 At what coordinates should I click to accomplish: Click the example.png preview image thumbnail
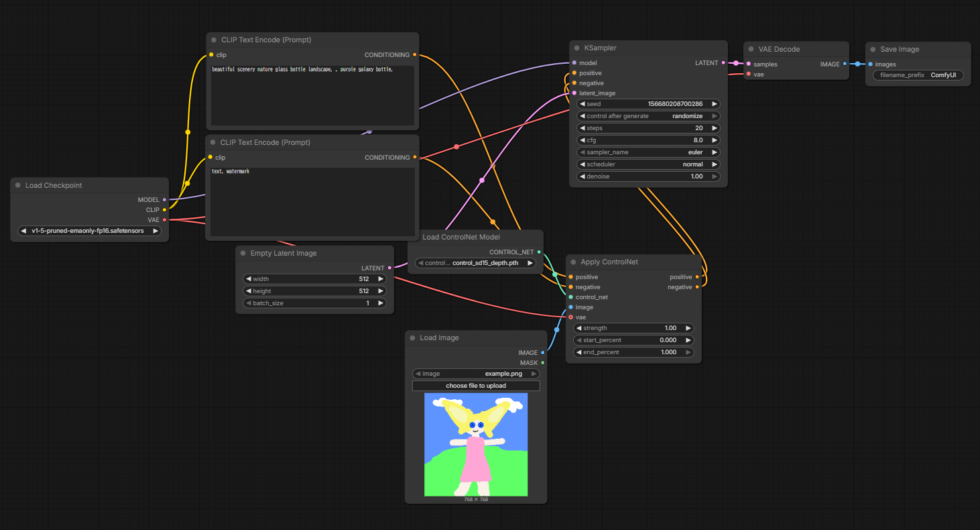tap(475, 444)
